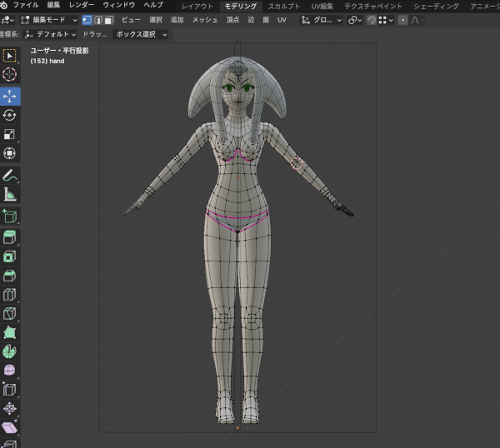Click the ユーザー・平行投影 view label
The image size is (500, 448).
(60, 51)
